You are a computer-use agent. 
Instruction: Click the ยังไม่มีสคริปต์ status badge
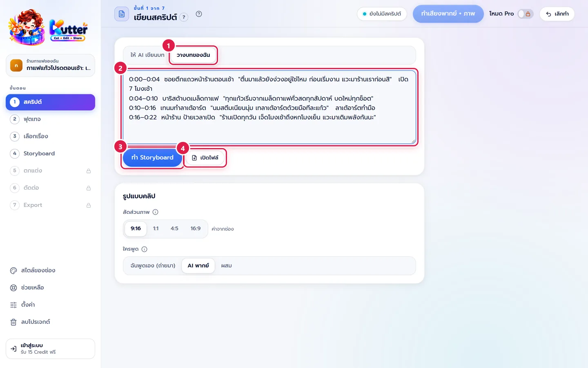point(382,14)
